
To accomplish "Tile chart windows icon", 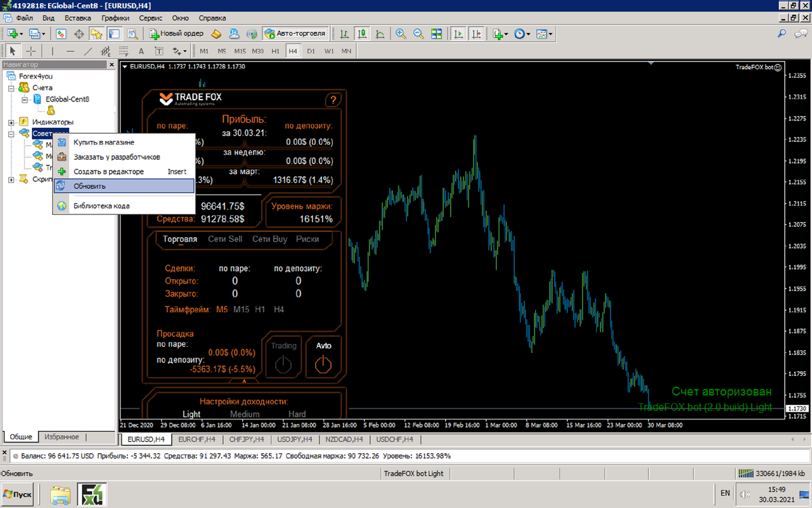I will [436, 33].
